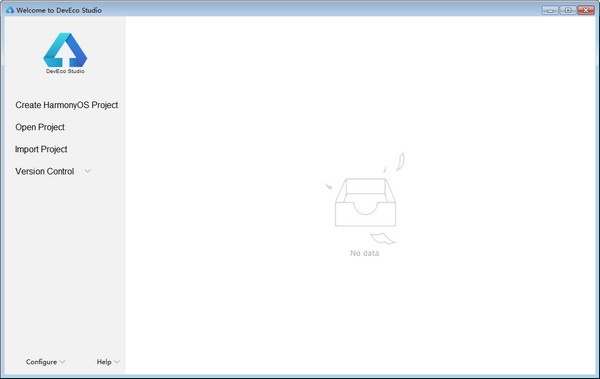Screen dimensions: 600x379
Task: Expand the chevron beside Version Control
Action: tap(88, 171)
